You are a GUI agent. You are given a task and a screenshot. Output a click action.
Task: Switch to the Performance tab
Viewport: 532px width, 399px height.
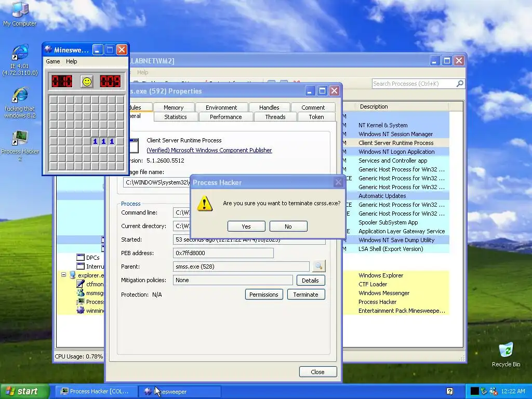225,117
